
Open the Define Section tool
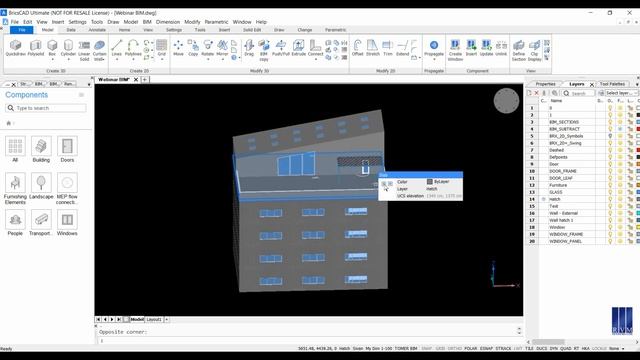coord(519,50)
